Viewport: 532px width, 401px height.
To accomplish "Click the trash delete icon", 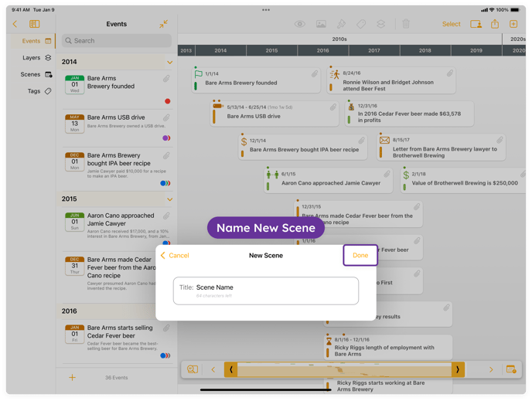I will (x=406, y=24).
